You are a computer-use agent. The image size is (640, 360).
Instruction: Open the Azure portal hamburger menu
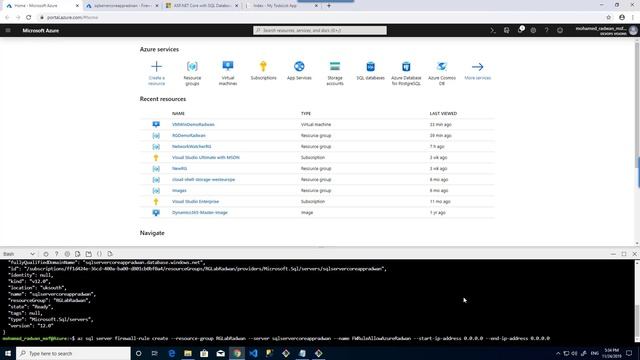8,30
